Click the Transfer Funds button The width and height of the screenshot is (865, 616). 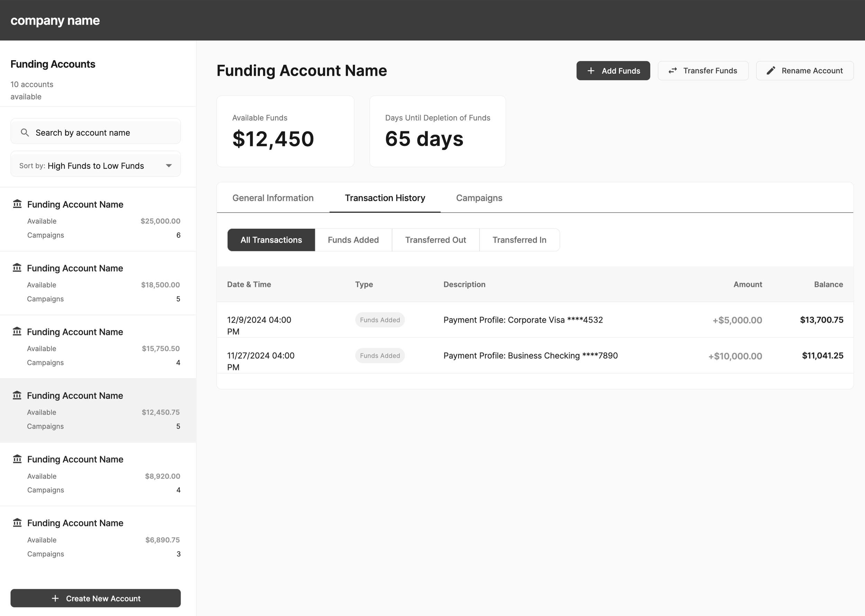coord(703,70)
